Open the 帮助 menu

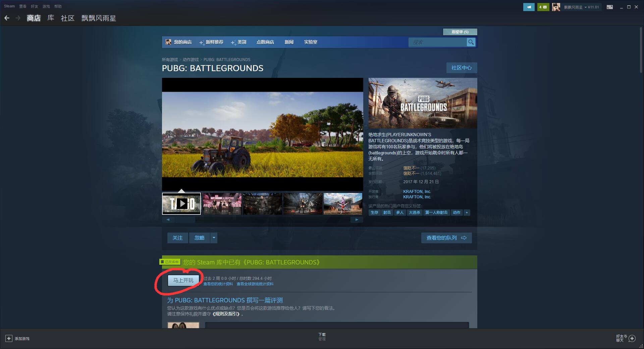click(58, 6)
